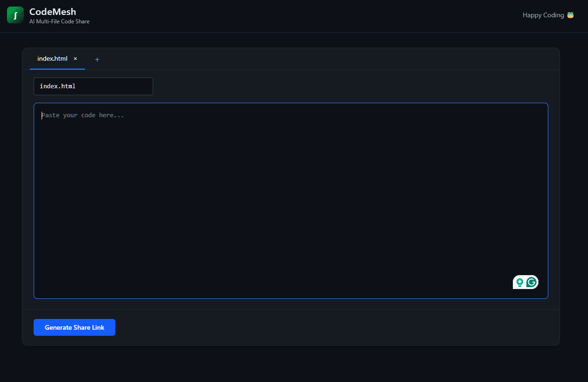Click the white Grammarly pill widget
Screen dimensions: 588x382
coord(525,282)
